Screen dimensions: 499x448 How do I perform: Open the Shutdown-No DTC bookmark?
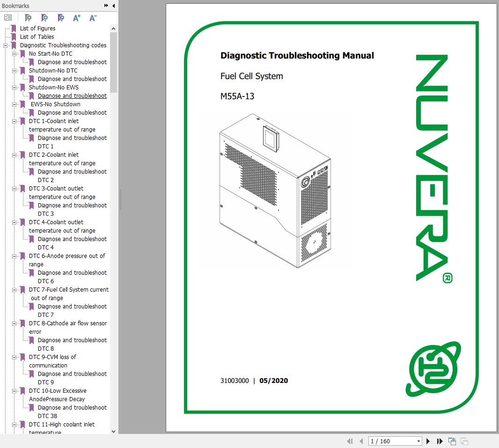point(53,70)
